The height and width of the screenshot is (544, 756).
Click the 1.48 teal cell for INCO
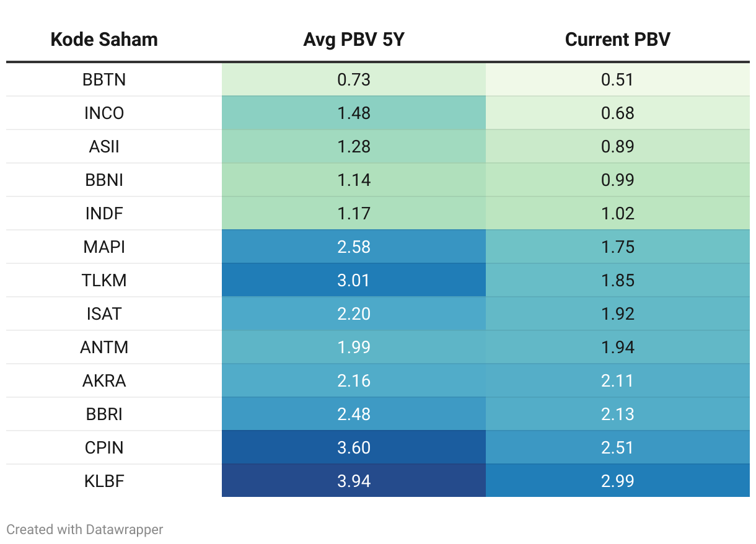tap(354, 113)
